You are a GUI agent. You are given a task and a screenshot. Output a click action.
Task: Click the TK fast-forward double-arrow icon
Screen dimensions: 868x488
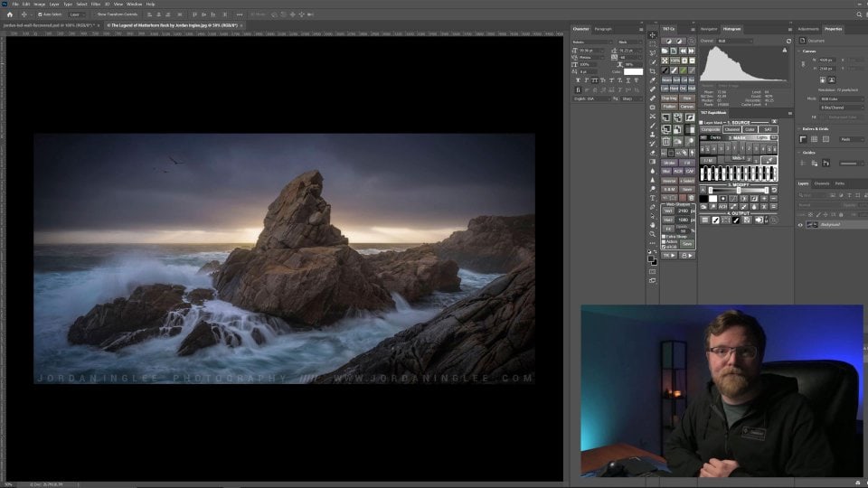click(692, 51)
